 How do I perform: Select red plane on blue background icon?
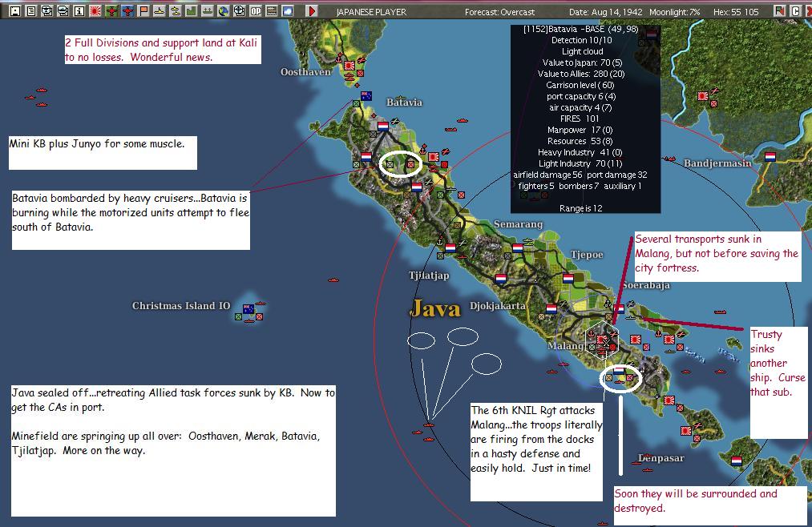[x=127, y=11]
